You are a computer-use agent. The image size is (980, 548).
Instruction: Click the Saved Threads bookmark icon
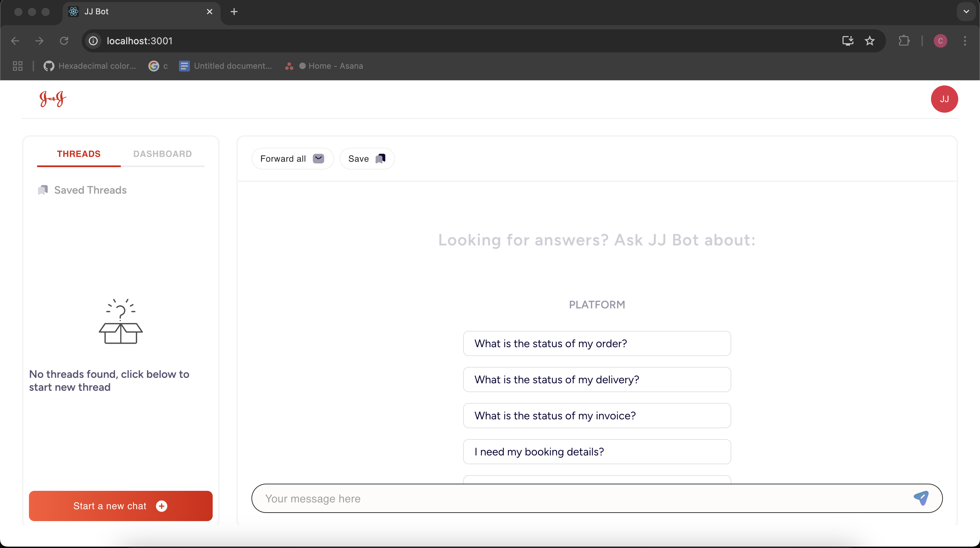click(43, 190)
